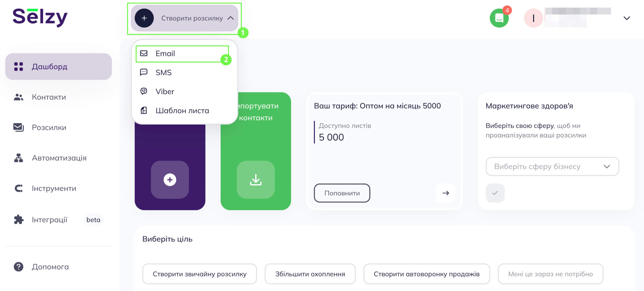Click the Створити розсилку button label

192,18
